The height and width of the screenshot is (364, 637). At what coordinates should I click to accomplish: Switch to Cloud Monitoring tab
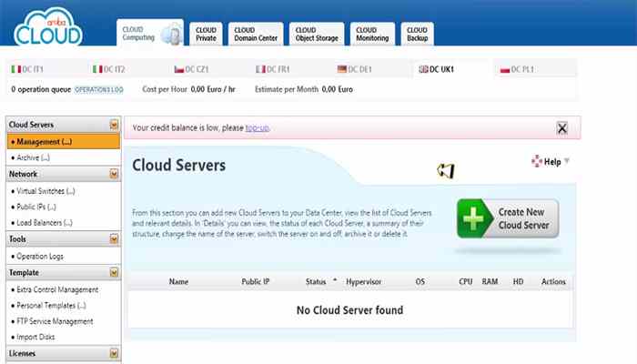[x=372, y=35]
